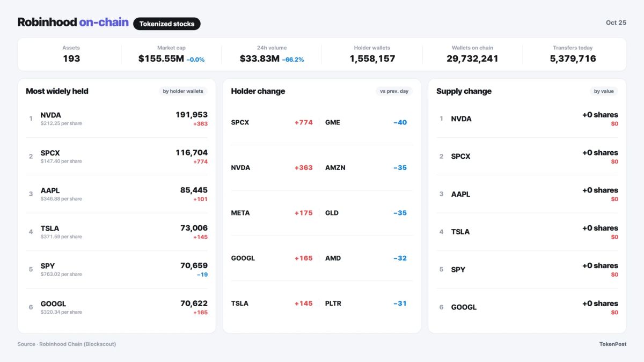
Task: Select GME in Holder change panel
Action: tap(333, 122)
